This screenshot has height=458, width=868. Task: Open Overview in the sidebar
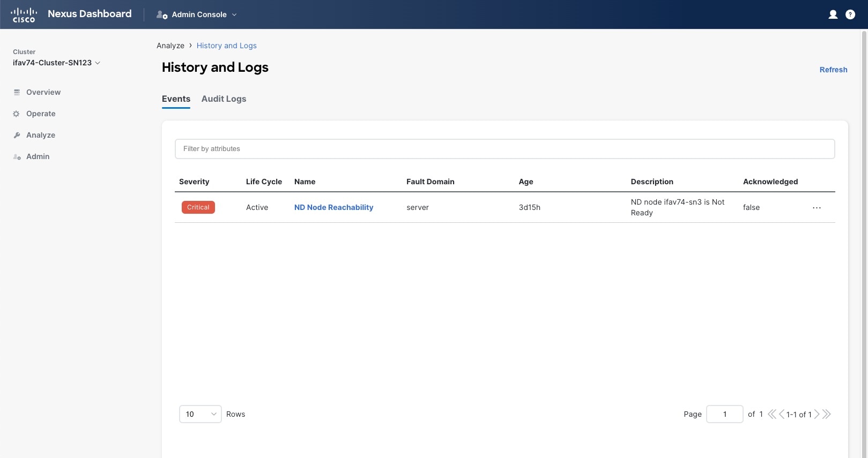point(43,92)
